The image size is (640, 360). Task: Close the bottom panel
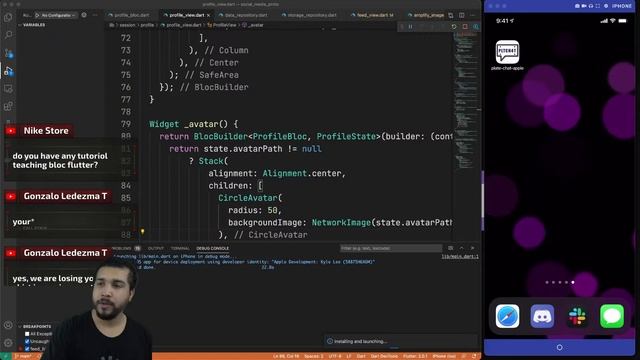[x=473, y=248]
